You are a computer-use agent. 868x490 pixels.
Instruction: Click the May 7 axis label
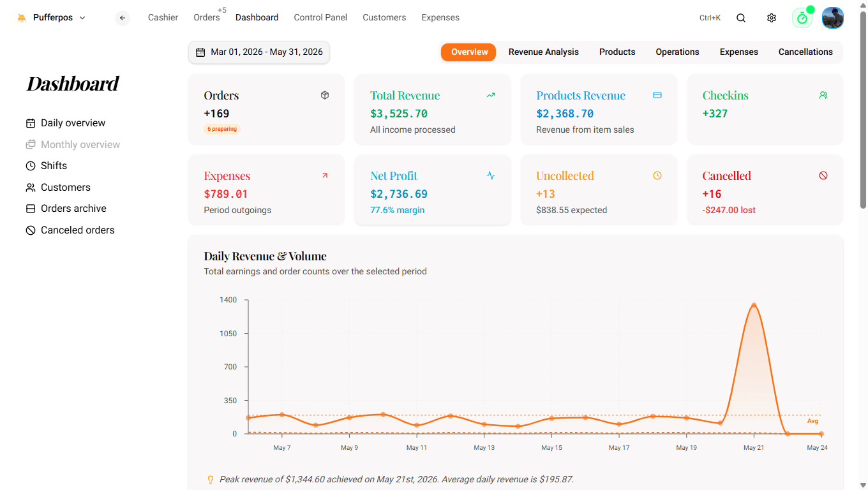282,448
